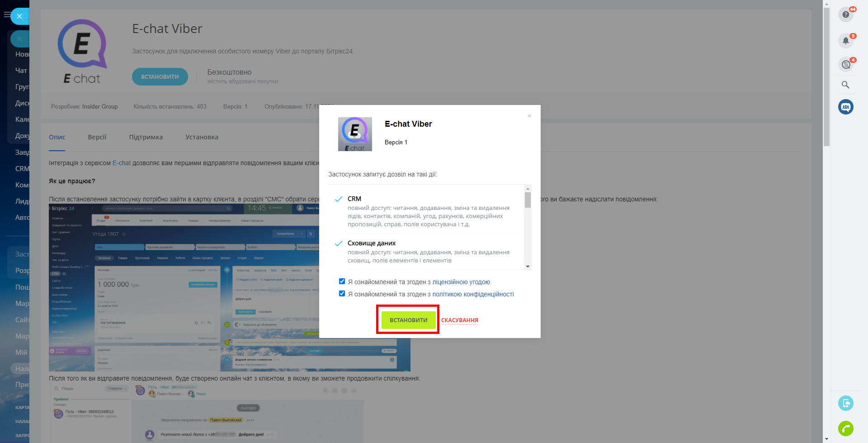Open Insider Group developer link
The width and height of the screenshot is (868, 443).
tap(100, 107)
